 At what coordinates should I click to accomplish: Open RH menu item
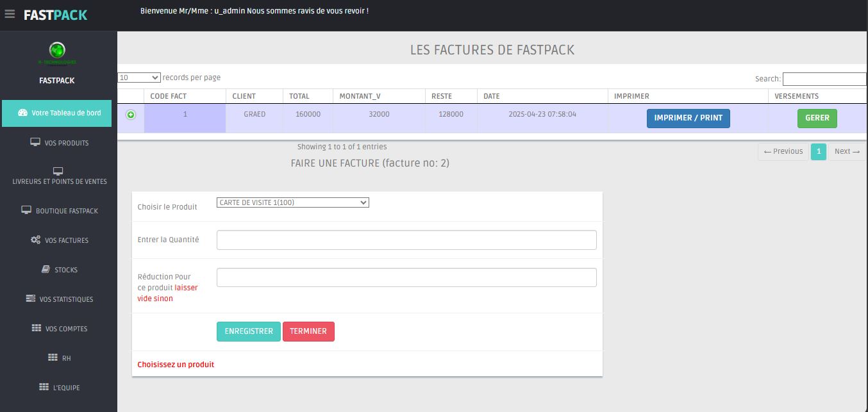point(59,358)
